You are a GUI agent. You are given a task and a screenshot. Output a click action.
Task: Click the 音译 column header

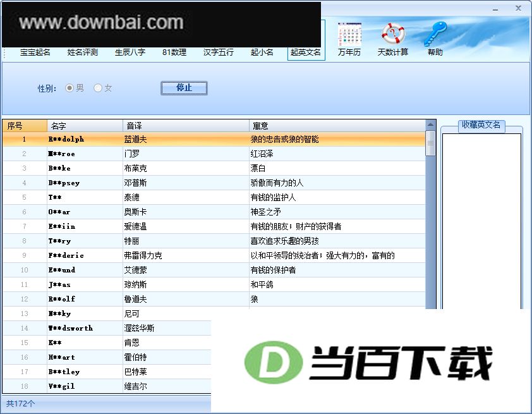click(186, 126)
